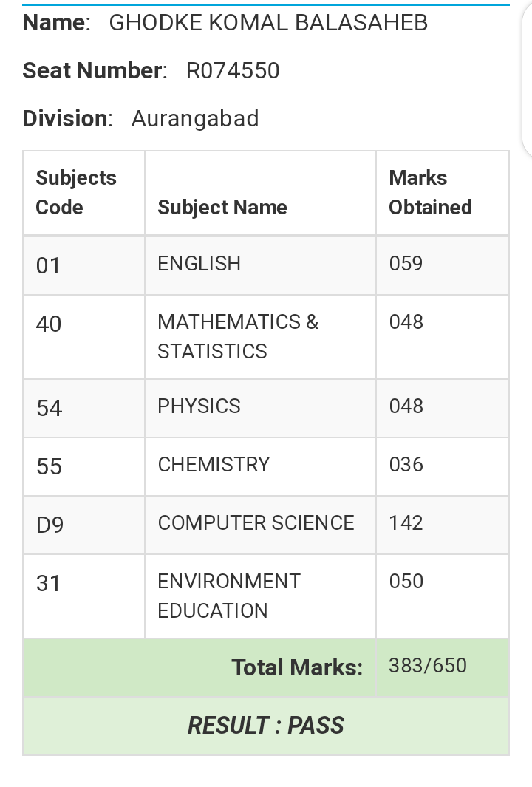Click the Chemistry marks 036
The width and height of the screenshot is (532, 787).
click(406, 464)
